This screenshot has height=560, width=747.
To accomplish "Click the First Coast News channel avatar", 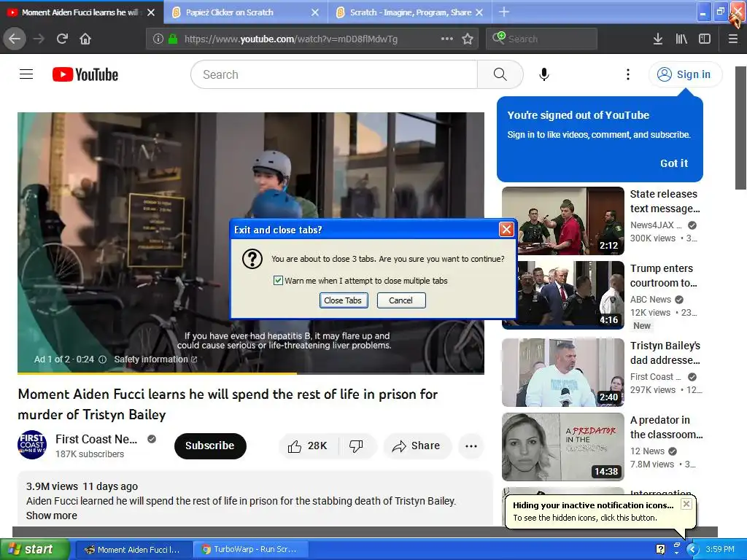I will (x=32, y=444).
